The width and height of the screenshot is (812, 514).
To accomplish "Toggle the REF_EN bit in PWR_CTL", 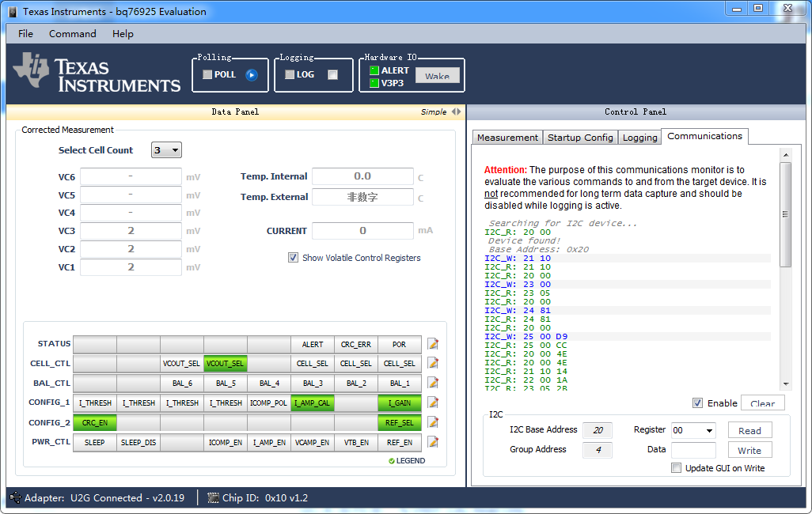I will (399, 443).
